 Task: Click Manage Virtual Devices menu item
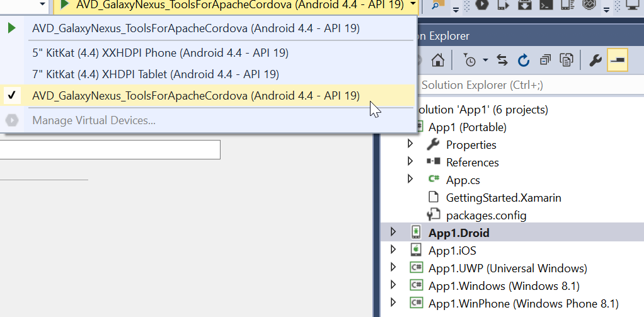94,120
